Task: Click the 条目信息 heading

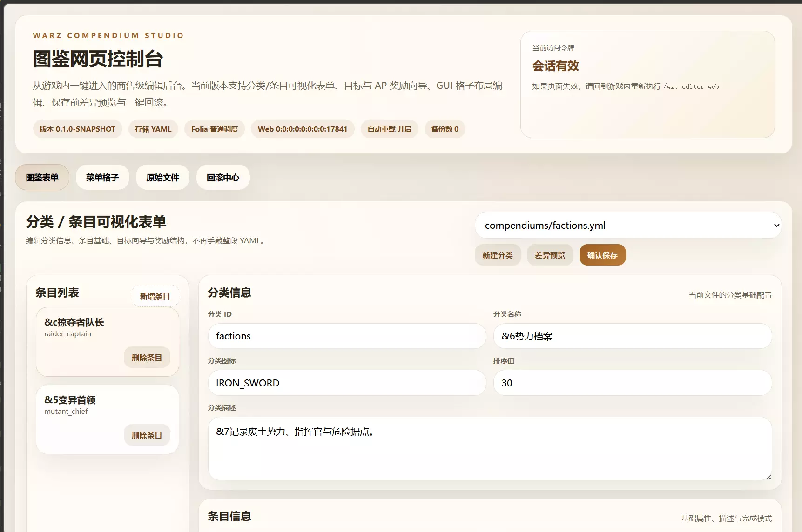Action: click(229, 516)
